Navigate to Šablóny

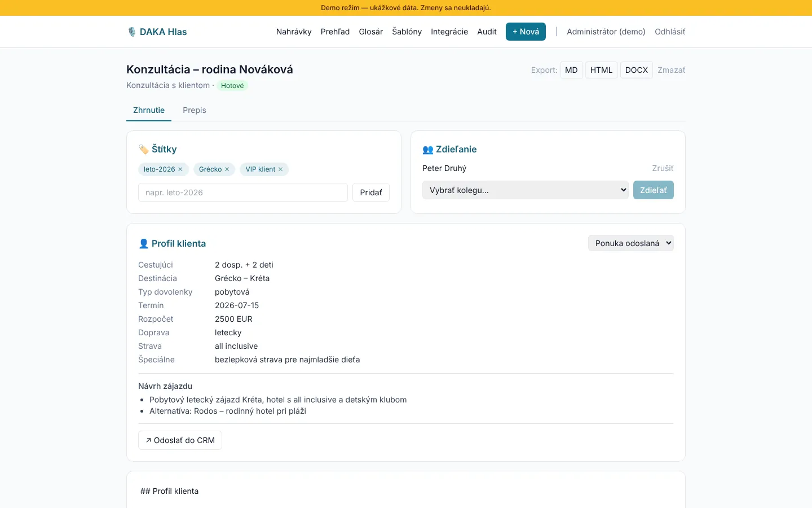pyautogui.click(x=407, y=32)
